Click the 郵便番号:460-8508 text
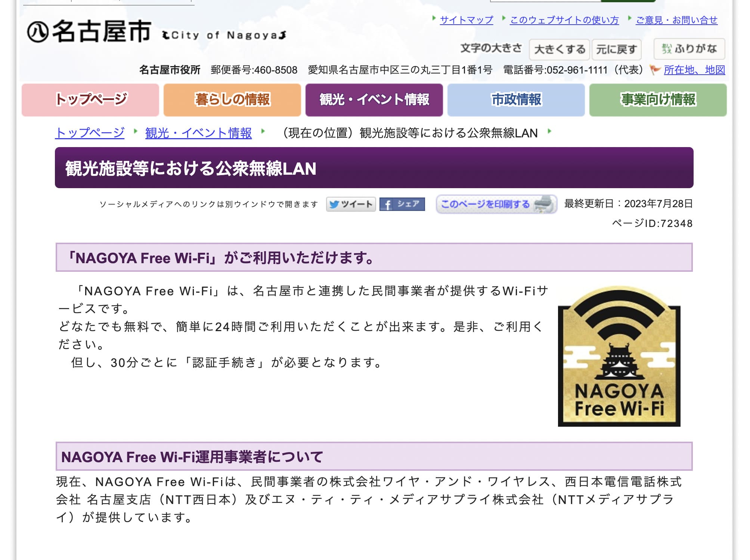This screenshot has height=560, width=750. (254, 70)
